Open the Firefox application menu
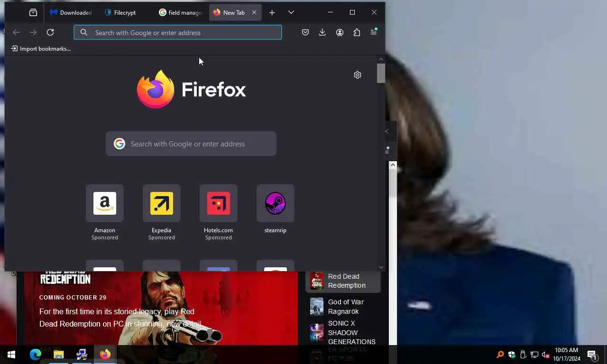 pos(374,32)
